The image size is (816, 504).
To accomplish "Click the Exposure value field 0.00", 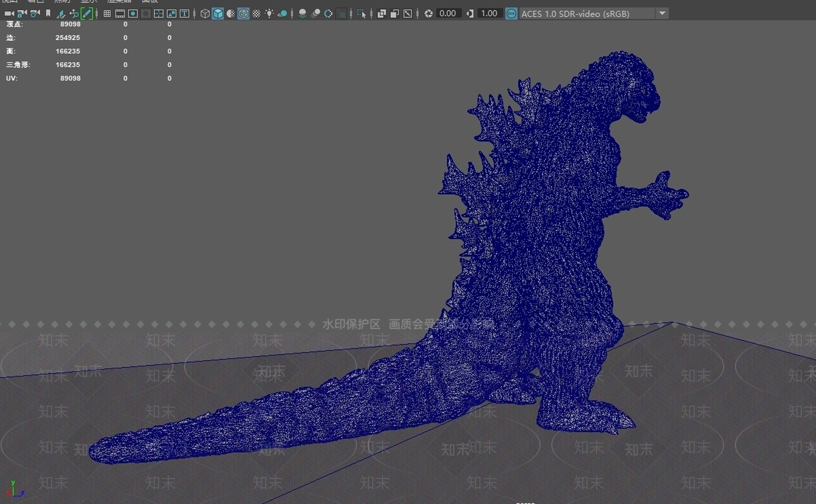I will [x=449, y=14].
